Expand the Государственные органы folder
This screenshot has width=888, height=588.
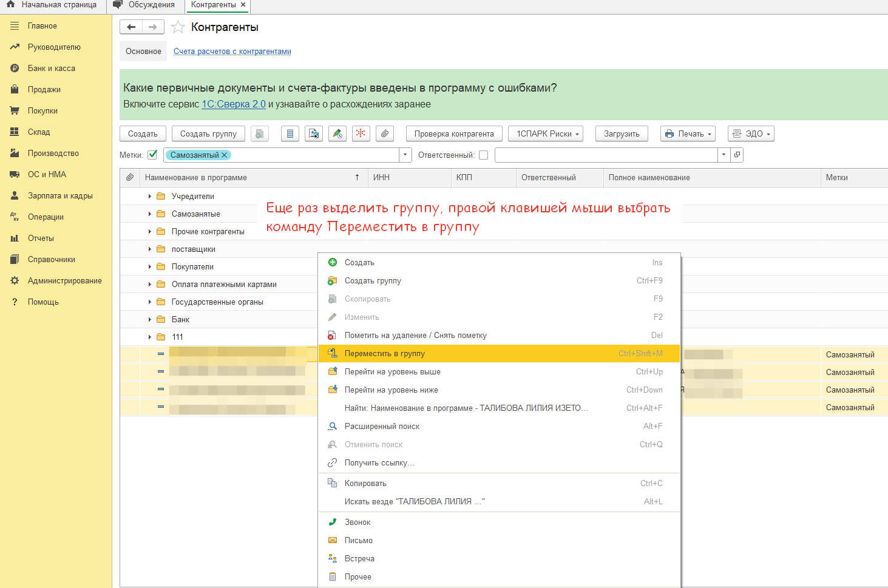point(150,302)
